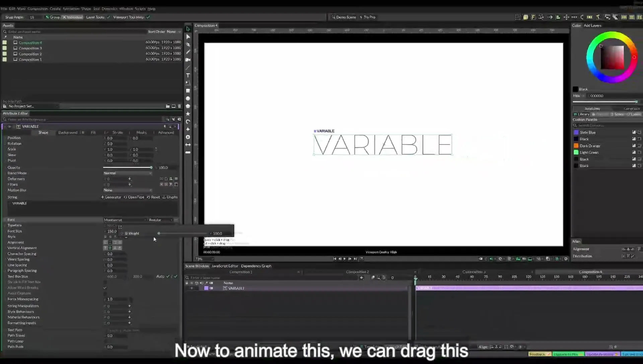Toggle visibility eye of VARIABLE attribute header
This screenshot has width=643, height=364.
point(9,127)
